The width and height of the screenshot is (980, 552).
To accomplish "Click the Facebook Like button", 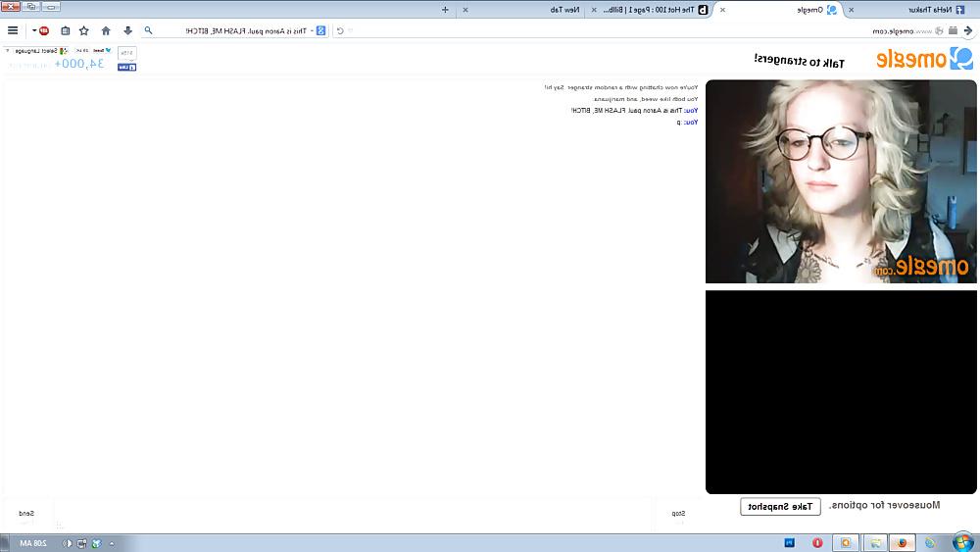I will click(126, 67).
